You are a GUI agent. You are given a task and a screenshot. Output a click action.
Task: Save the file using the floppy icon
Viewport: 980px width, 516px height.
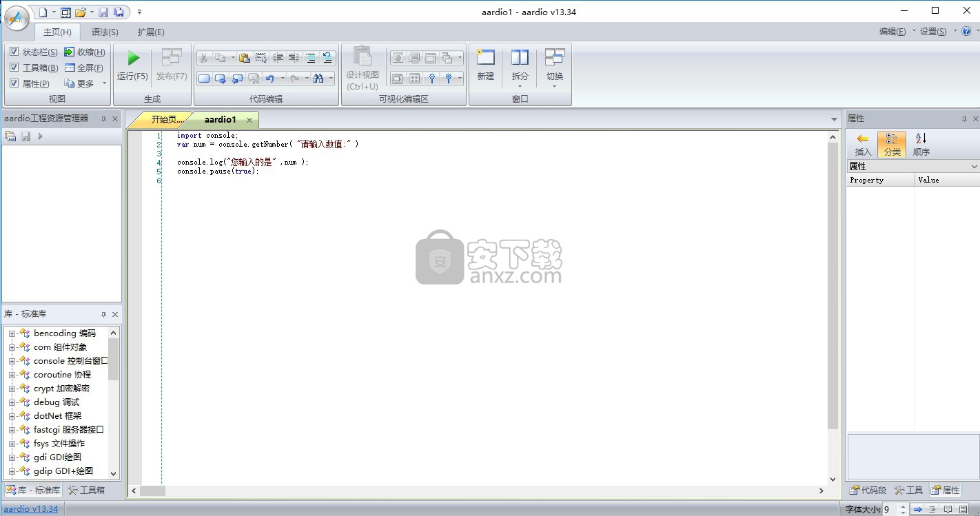click(103, 12)
